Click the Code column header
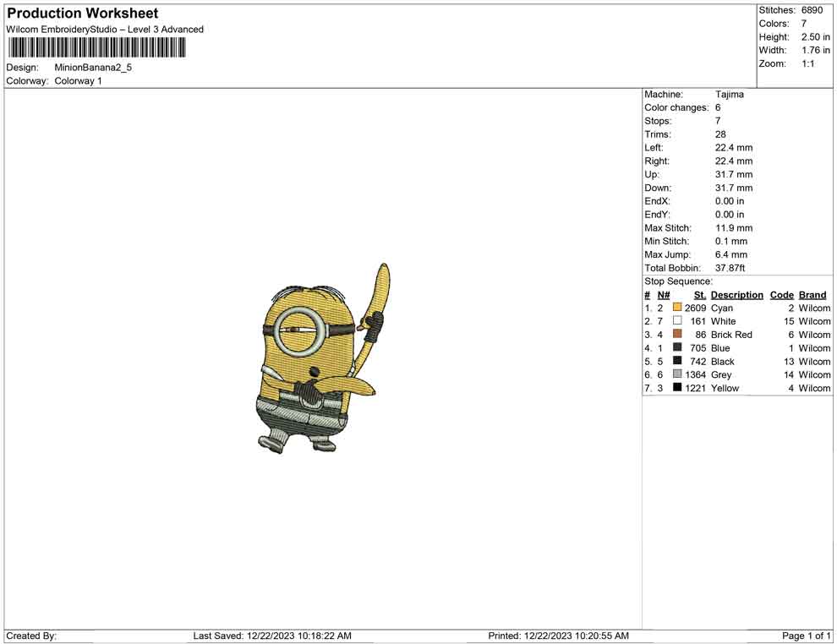Image resolution: width=837 pixels, height=644 pixels. click(x=781, y=295)
